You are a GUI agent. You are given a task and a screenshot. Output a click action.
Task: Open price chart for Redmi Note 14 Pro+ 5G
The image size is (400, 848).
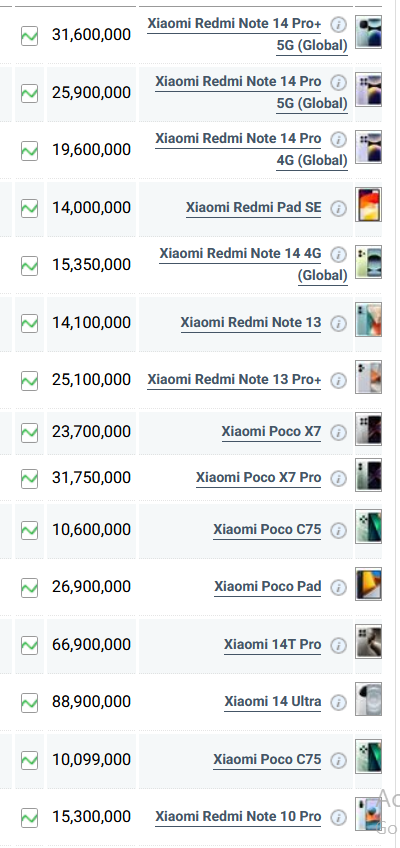(x=29, y=37)
